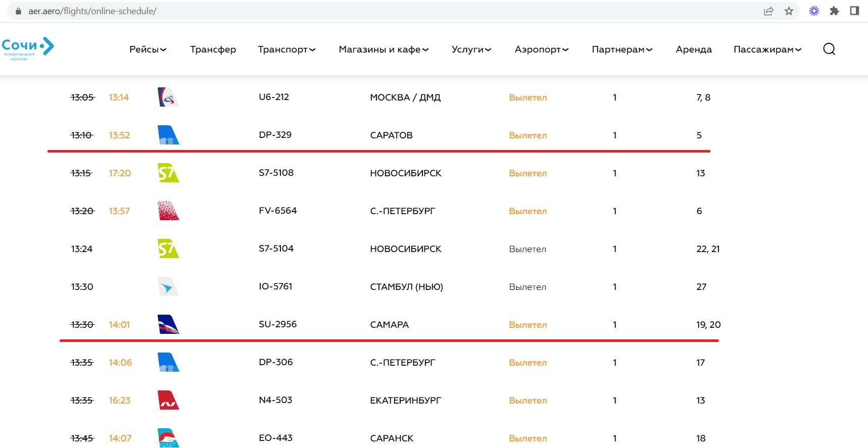This screenshot has width=868, height=448.
Task: Click the S7 airline logo for flight S7-5108
Action: pos(168,173)
